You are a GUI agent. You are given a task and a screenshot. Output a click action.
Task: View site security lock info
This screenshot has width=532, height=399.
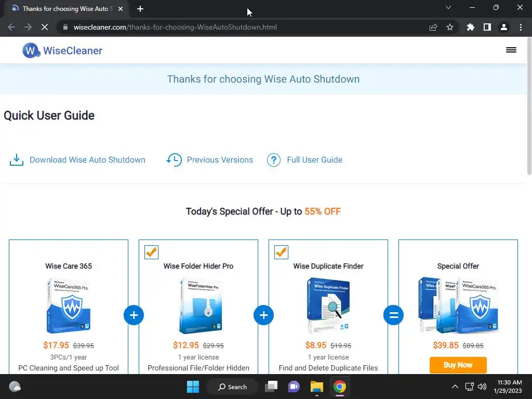coord(65,27)
